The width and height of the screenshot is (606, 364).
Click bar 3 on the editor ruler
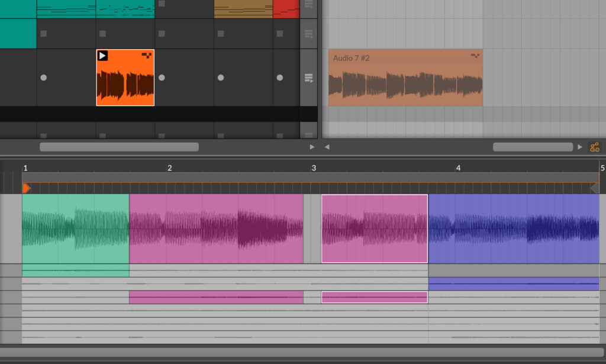tap(314, 168)
